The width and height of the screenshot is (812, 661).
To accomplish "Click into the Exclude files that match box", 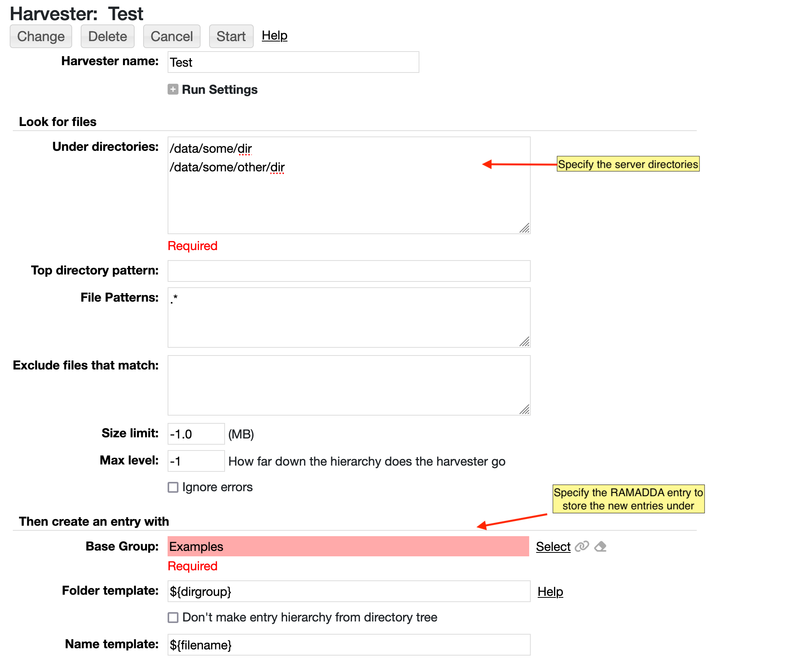I will coord(348,385).
